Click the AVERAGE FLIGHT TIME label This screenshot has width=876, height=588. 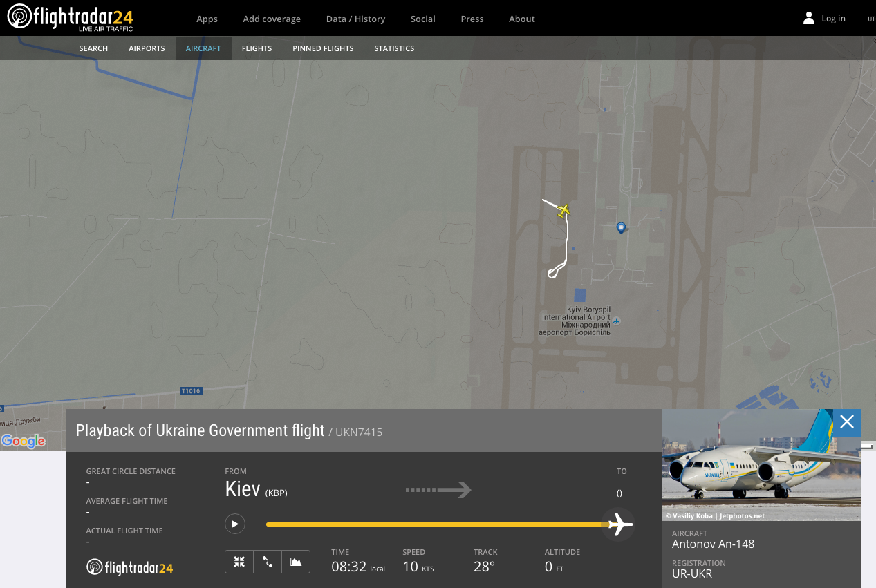pos(127,501)
